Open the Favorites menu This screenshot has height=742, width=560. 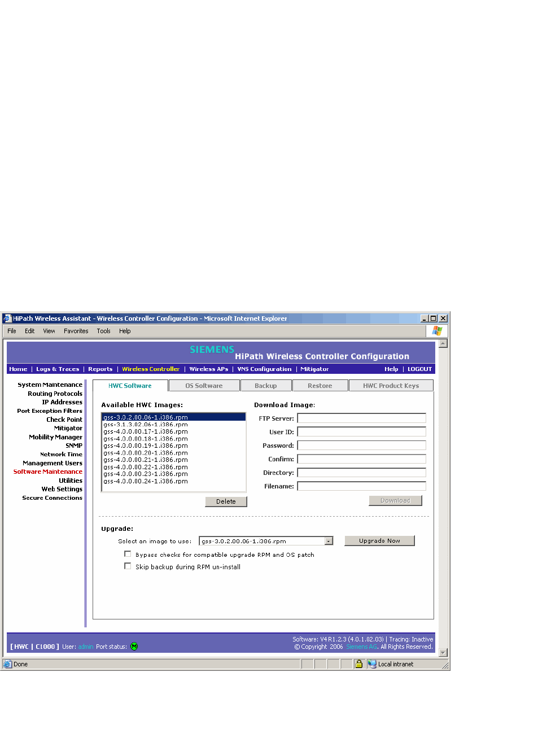pyautogui.click(x=76, y=331)
